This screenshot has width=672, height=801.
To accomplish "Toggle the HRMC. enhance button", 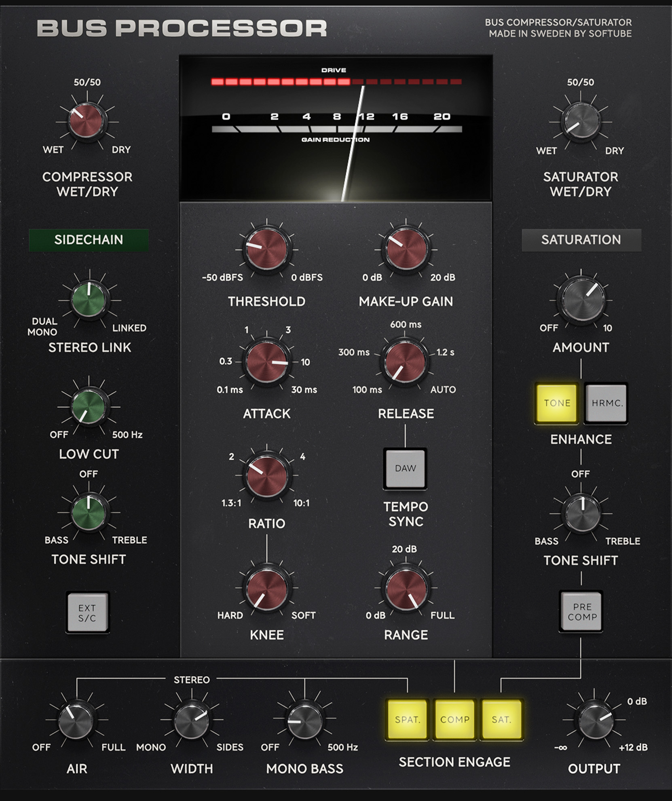I will [605, 403].
